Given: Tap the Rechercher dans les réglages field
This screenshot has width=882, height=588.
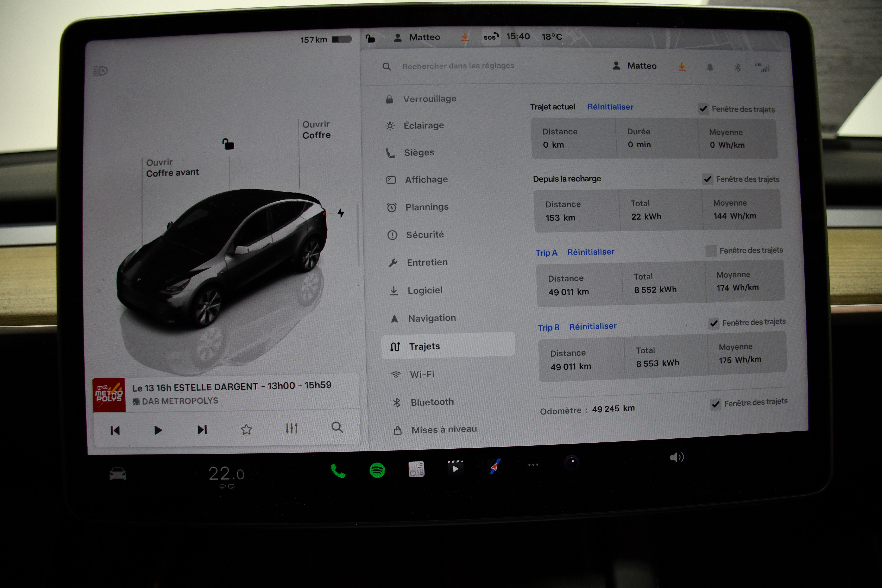Looking at the screenshot, I should point(458,66).
